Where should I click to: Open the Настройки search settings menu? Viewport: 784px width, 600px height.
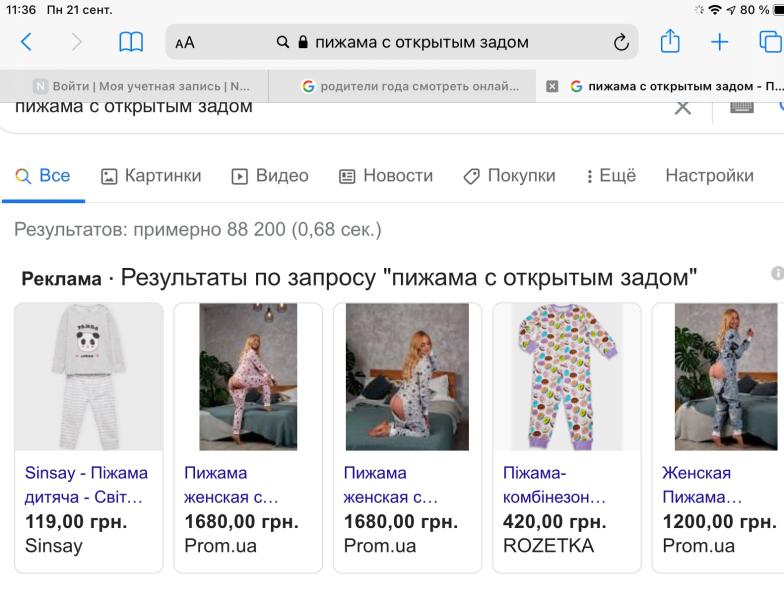[x=709, y=176]
